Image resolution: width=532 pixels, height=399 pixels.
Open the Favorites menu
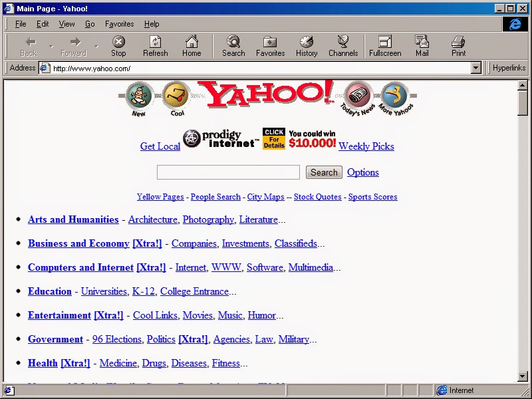tap(120, 24)
